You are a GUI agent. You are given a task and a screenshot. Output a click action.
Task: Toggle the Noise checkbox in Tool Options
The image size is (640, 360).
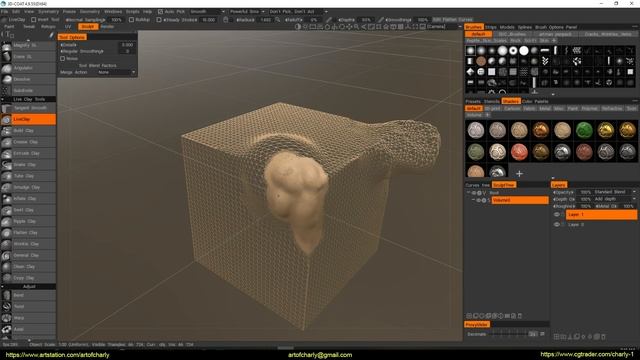(62, 58)
